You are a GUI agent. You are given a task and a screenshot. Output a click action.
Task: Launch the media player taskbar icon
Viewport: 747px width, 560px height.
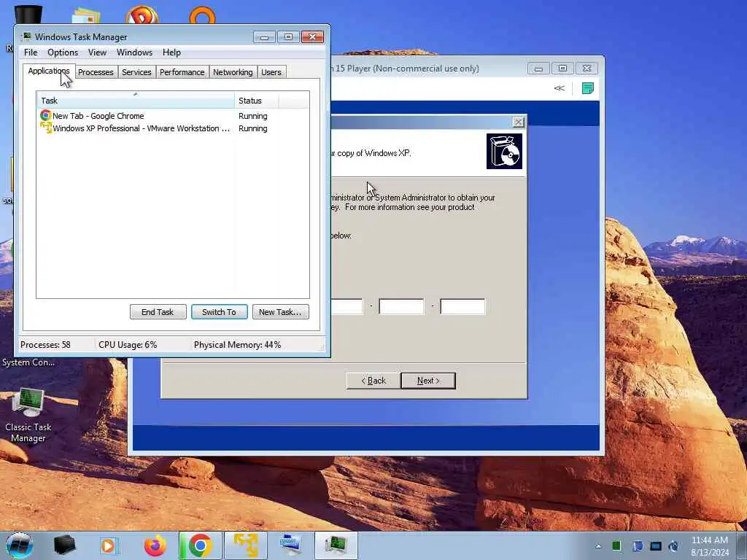click(108, 545)
